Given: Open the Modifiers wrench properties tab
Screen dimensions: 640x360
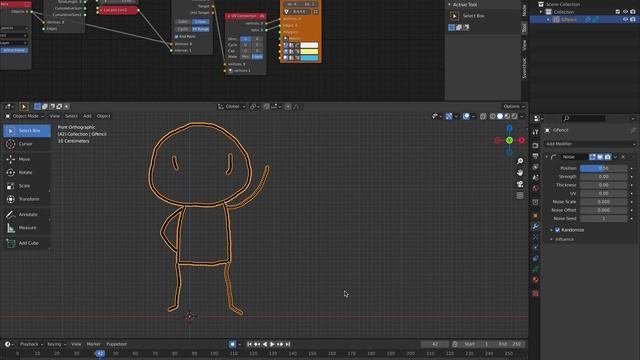Looking at the screenshot, I should (536, 227).
